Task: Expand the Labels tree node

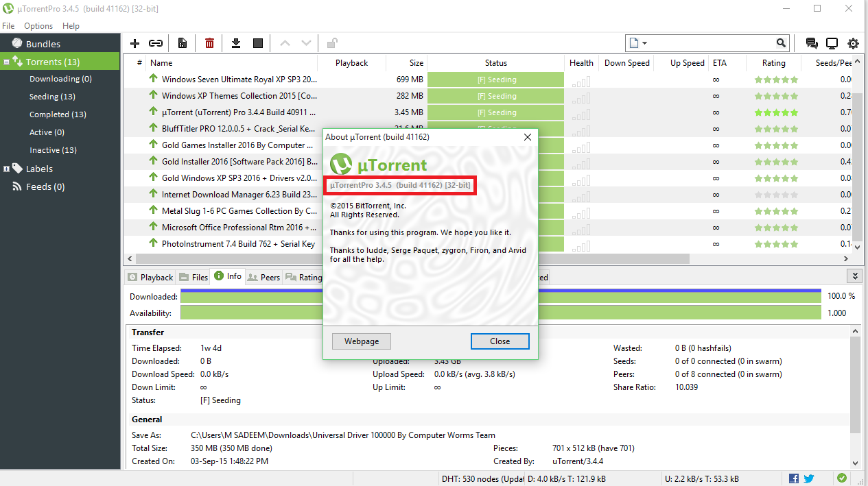Action: pyautogui.click(x=6, y=169)
